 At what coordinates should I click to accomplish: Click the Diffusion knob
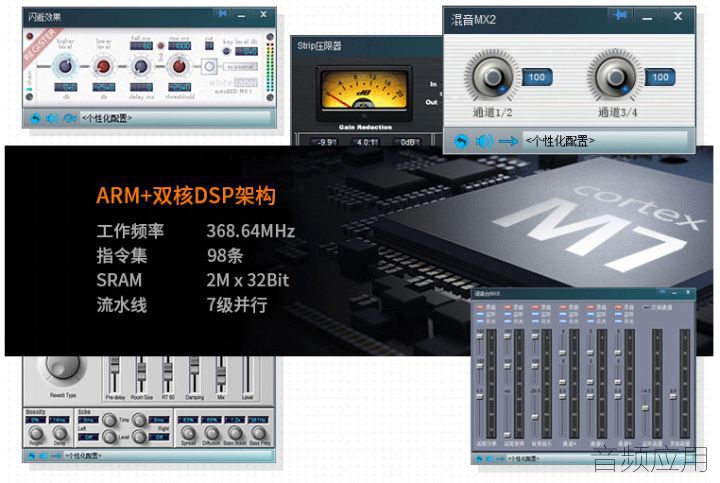211,432
